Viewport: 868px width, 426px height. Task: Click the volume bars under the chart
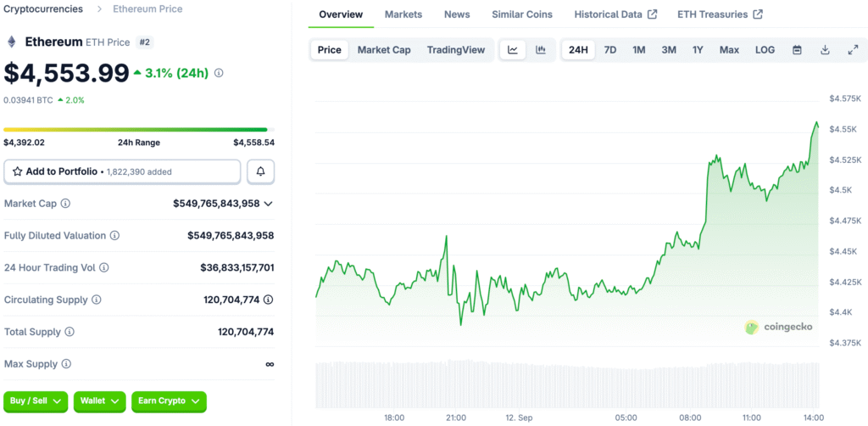pos(567,384)
